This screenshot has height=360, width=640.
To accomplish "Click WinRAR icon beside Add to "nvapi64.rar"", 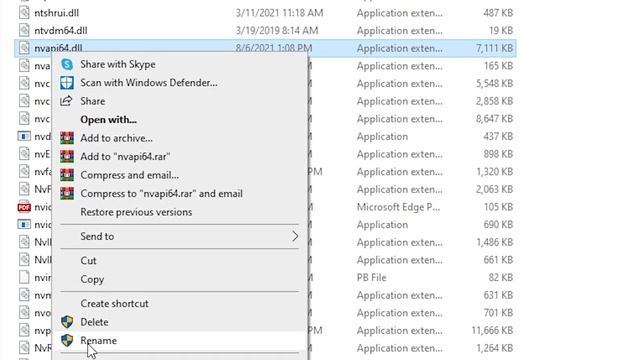I will click(x=67, y=156).
